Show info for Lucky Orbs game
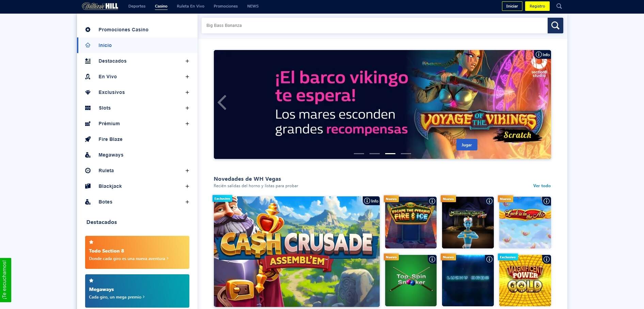 (x=489, y=259)
